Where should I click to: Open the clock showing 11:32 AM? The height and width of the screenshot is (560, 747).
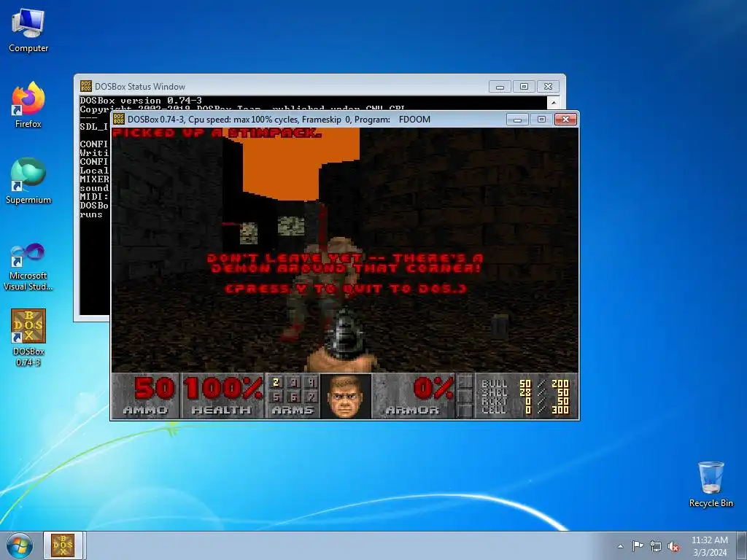[x=709, y=546]
